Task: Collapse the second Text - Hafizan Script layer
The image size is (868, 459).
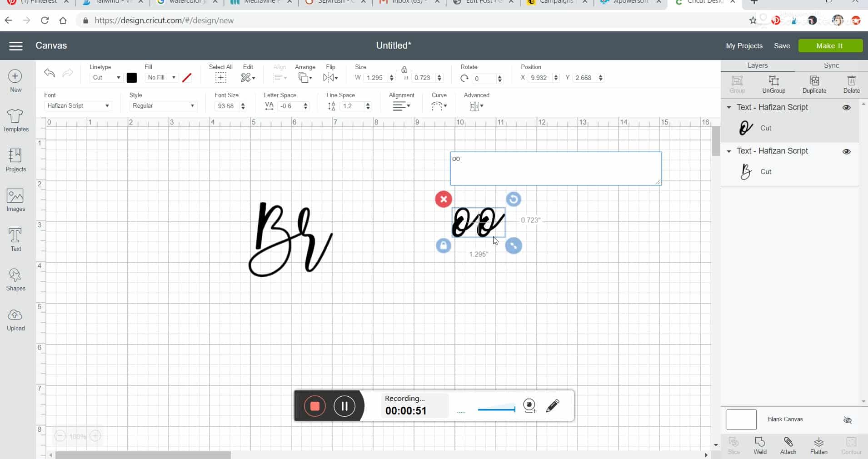Action: tap(729, 151)
